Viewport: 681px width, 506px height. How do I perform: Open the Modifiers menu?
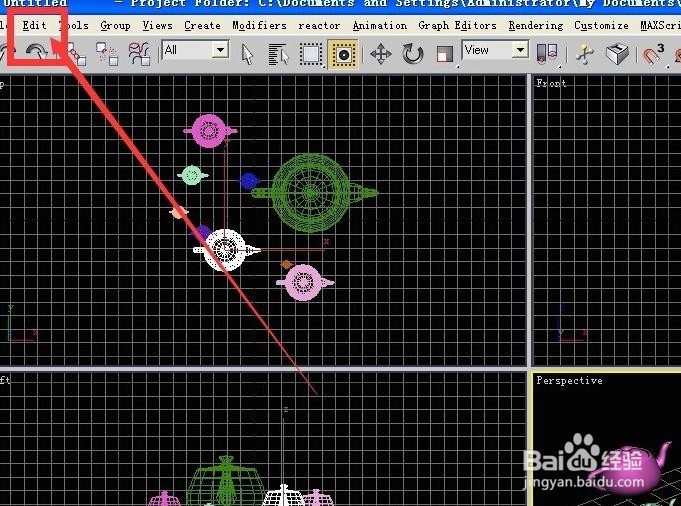pos(259,26)
